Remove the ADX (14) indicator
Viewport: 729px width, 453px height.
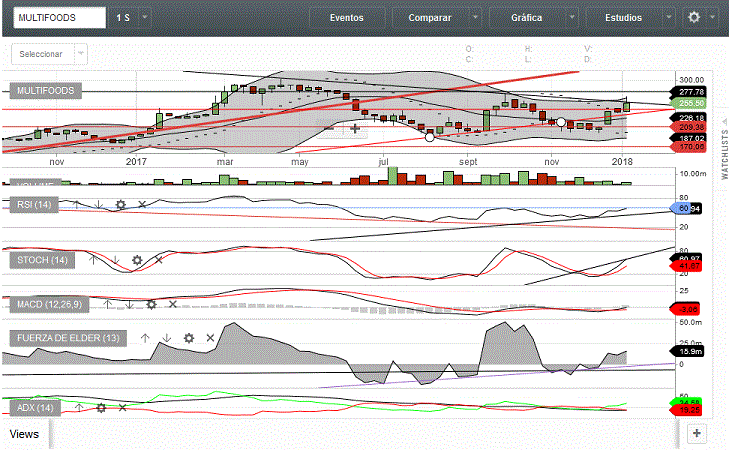pos(122,408)
